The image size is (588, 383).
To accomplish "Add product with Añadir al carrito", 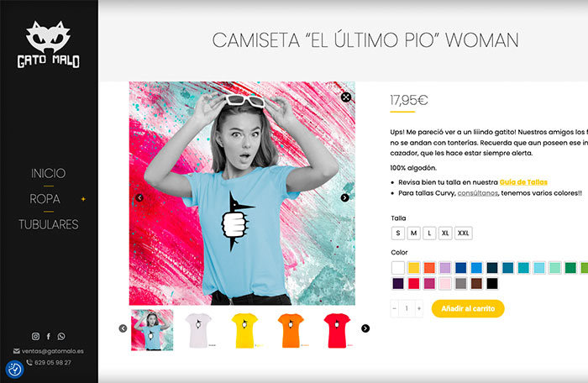I will click(468, 308).
